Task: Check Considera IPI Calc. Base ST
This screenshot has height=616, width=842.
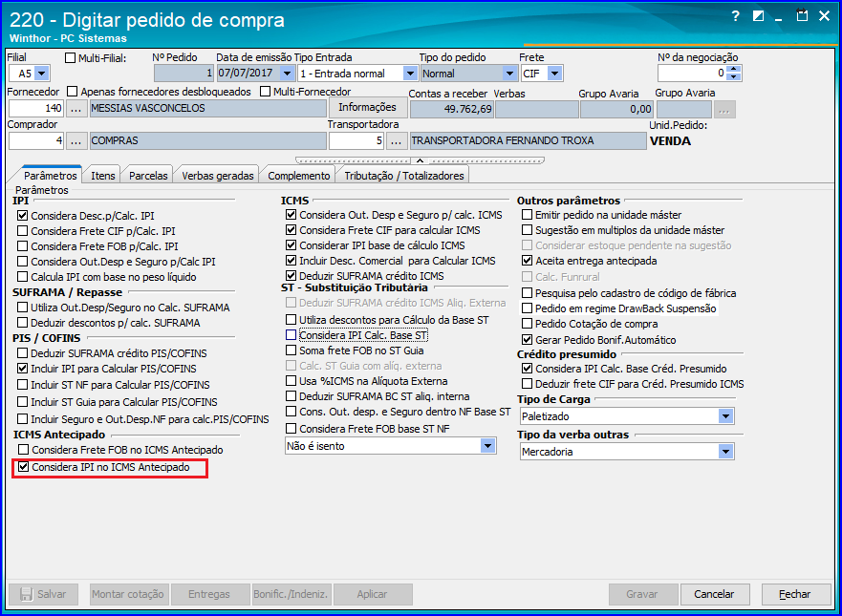Action: (291, 335)
